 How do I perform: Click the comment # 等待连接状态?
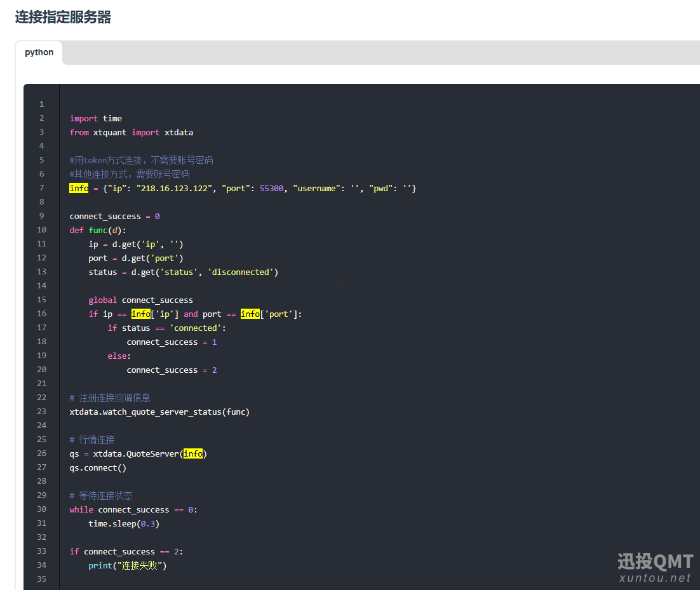point(101,496)
